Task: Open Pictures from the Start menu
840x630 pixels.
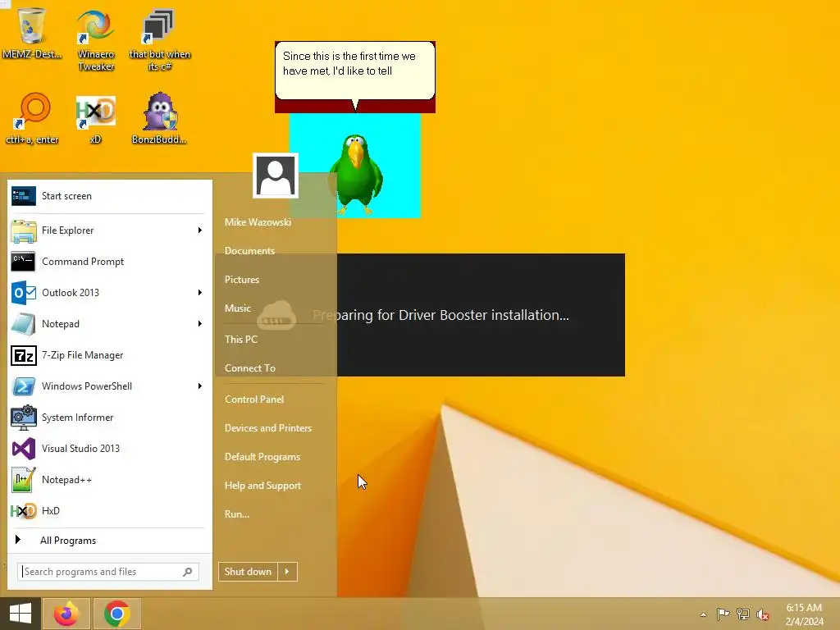Action: [x=242, y=280]
